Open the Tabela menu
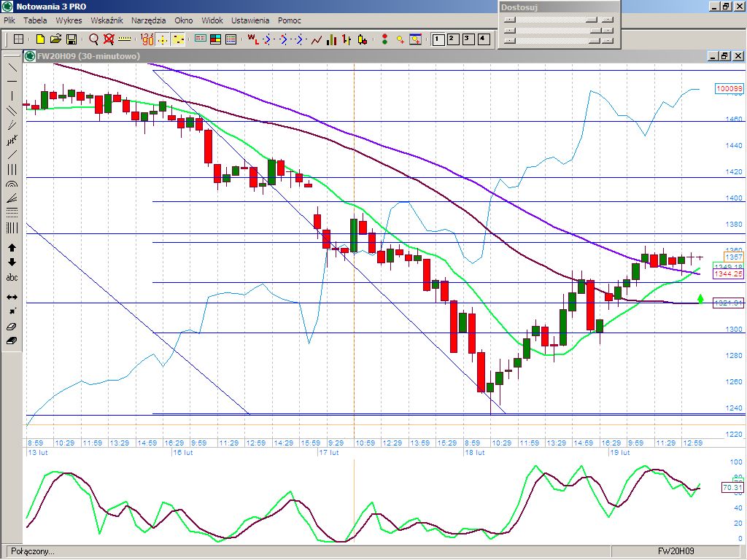Viewport: 747px width, 560px height. click(x=35, y=20)
